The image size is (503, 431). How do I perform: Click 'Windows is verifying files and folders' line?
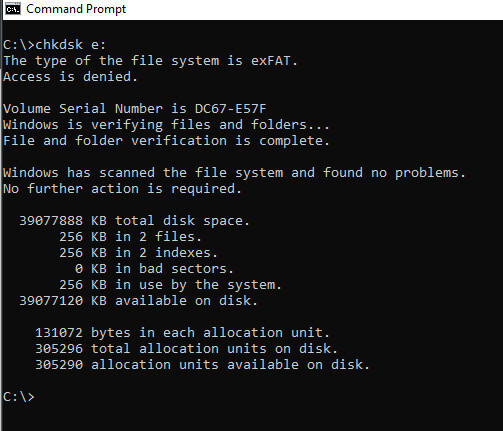tap(166, 125)
